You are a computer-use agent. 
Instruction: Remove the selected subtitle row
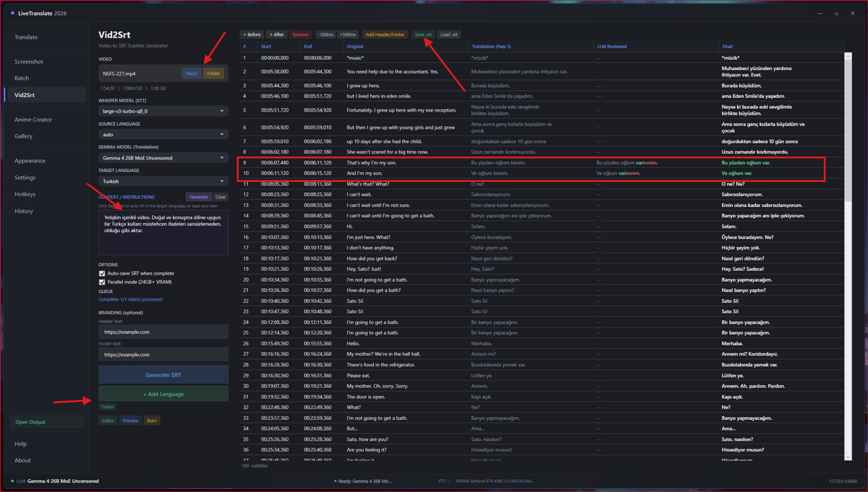coord(300,35)
